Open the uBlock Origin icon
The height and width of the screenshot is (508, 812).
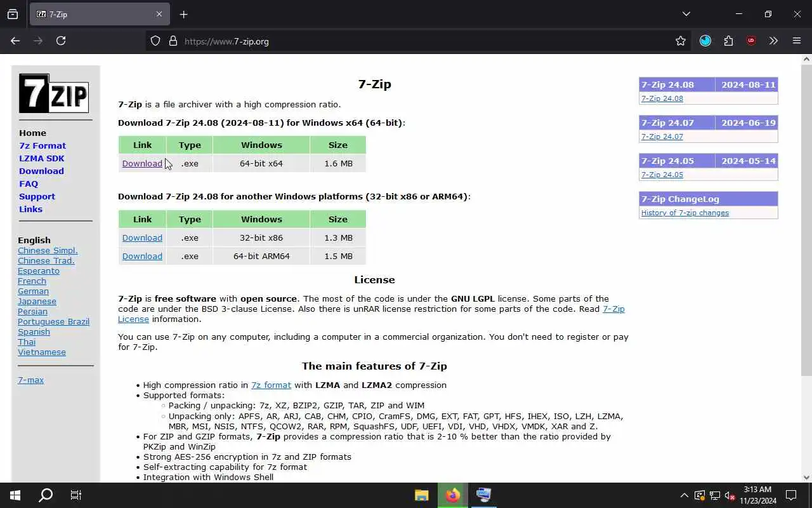pos(751,41)
